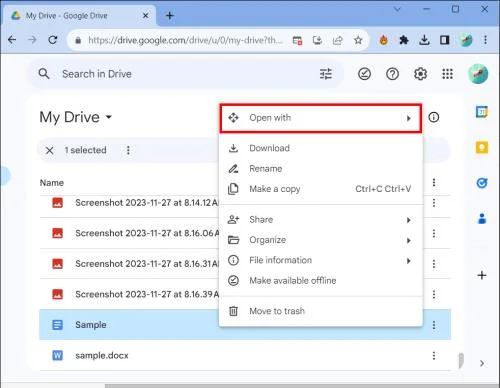Go back in the browser

12,40
